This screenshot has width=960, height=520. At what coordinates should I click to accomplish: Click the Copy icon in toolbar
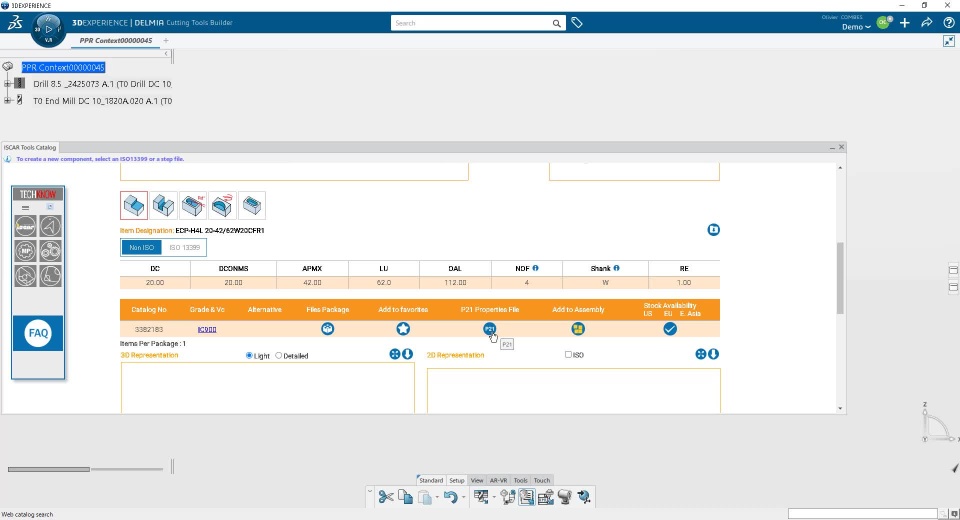point(405,497)
